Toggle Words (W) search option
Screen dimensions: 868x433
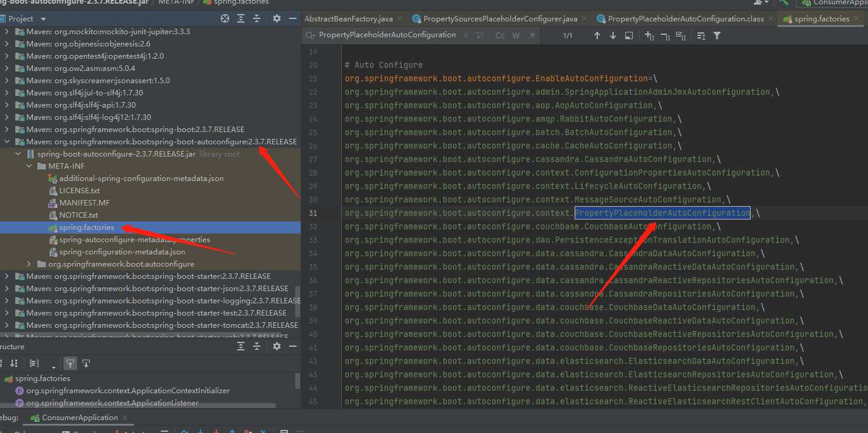tap(516, 35)
